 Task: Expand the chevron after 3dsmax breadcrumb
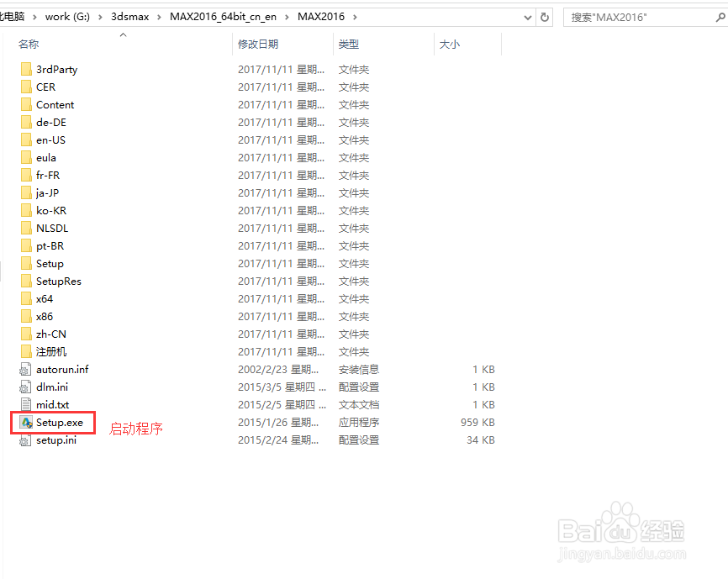(x=159, y=17)
